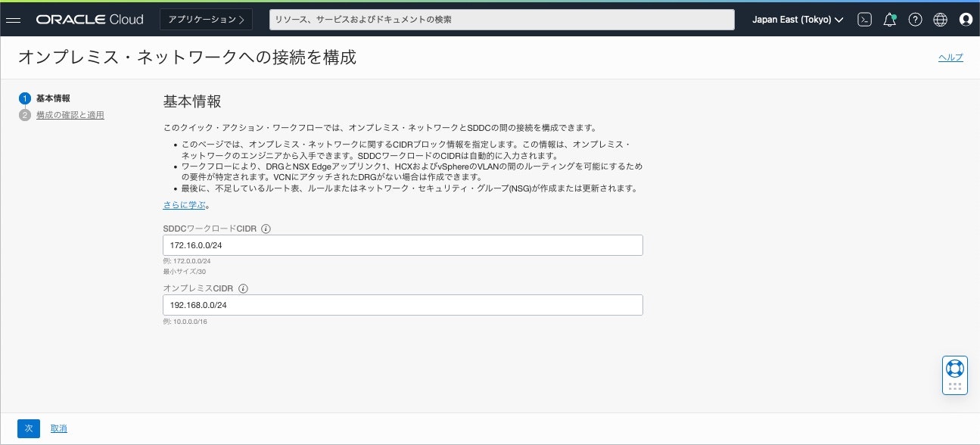Click the オンプレミスCIDR input field
980x445 pixels.
tap(403, 305)
